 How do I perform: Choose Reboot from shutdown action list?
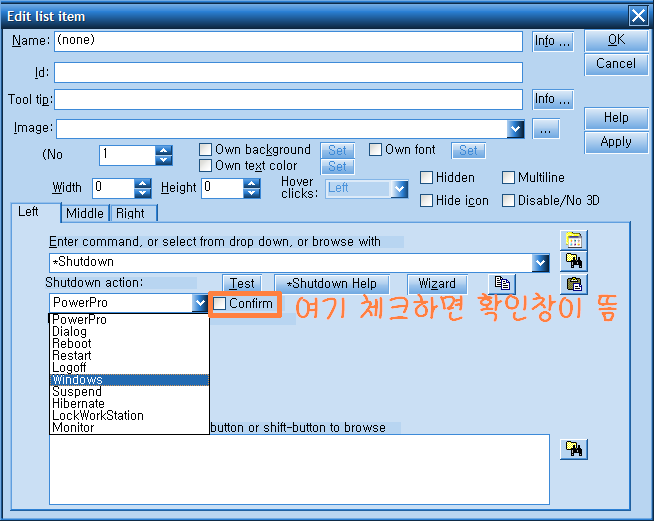(129, 343)
